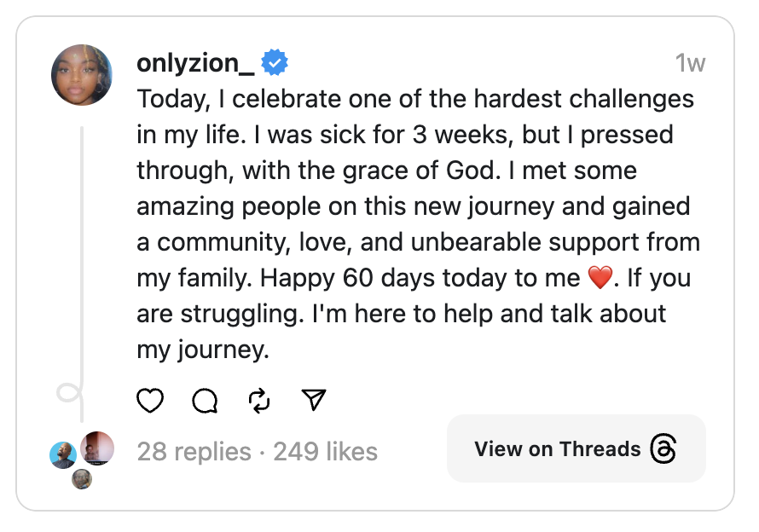
Task: Click the blue-background replier avatar
Action: click(62, 455)
